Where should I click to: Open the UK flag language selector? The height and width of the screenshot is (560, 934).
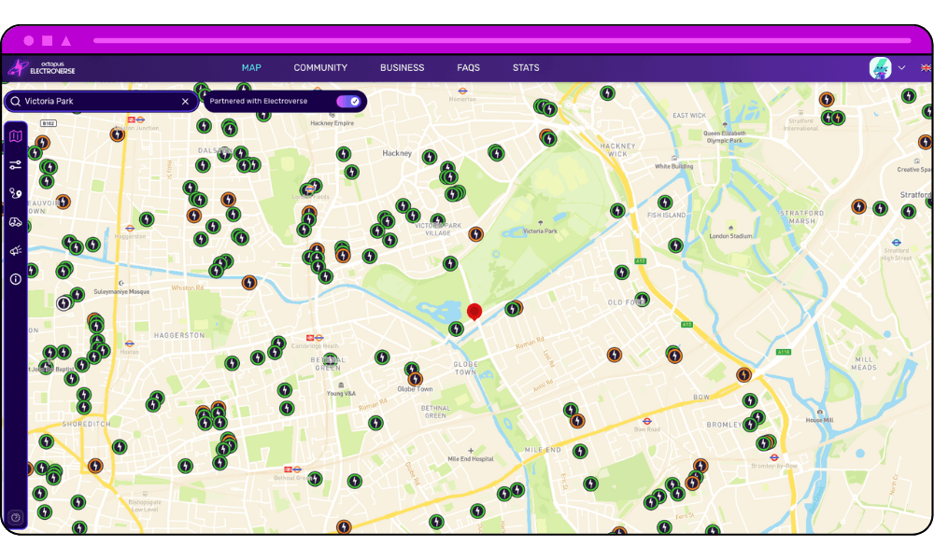tap(925, 68)
